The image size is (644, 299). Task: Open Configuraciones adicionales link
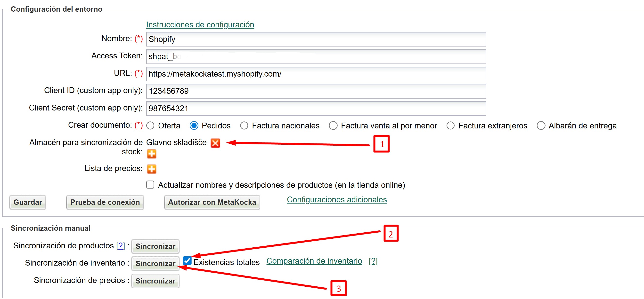336,199
